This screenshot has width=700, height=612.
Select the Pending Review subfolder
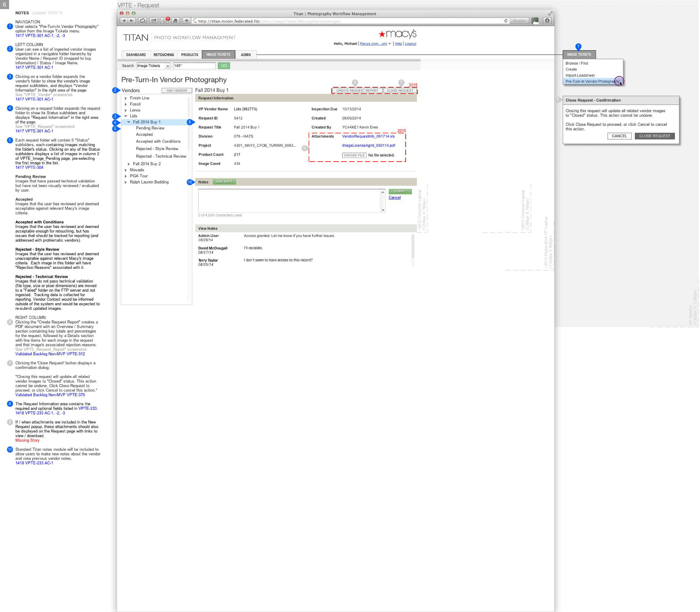[x=150, y=128]
